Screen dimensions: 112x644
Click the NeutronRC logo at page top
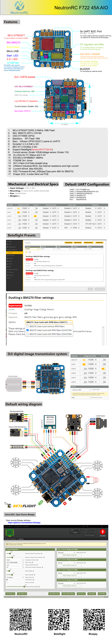point(19,7)
